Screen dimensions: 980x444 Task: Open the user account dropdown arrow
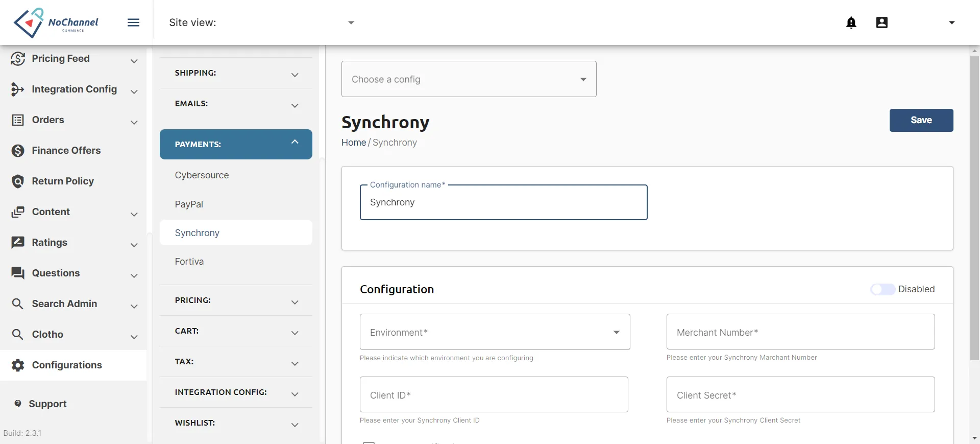click(x=951, y=22)
